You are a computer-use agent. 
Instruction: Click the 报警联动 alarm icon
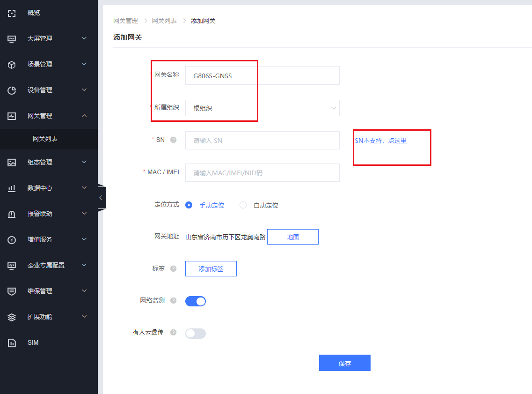(12, 214)
